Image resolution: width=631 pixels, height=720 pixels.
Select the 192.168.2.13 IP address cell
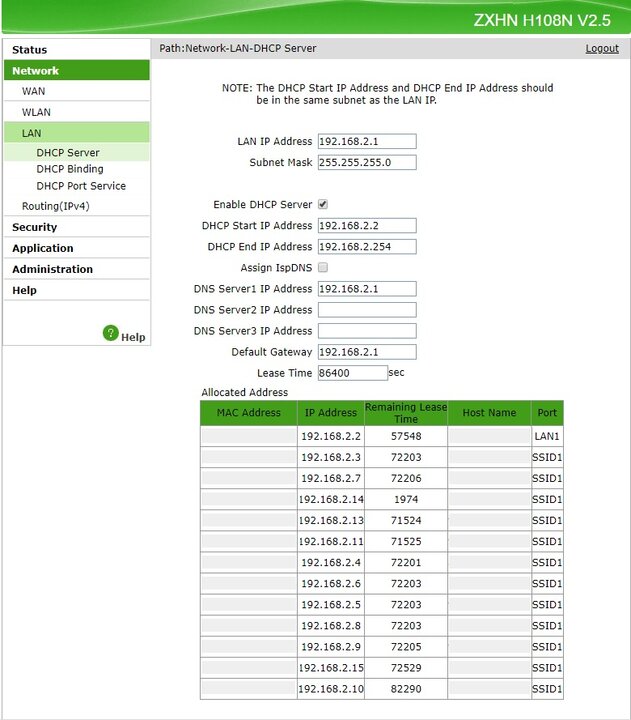pos(331,520)
